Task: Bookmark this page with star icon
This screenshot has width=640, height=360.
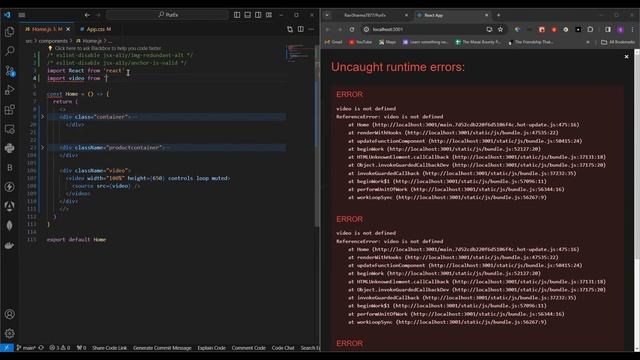Action: coord(500,29)
